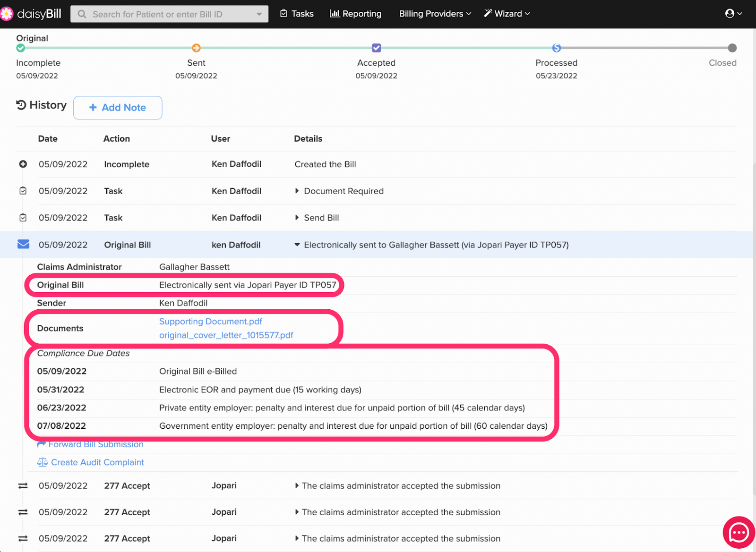Click Forward Bill Submission link
Image resolution: width=756 pixels, height=552 pixels.
(90, 444)
